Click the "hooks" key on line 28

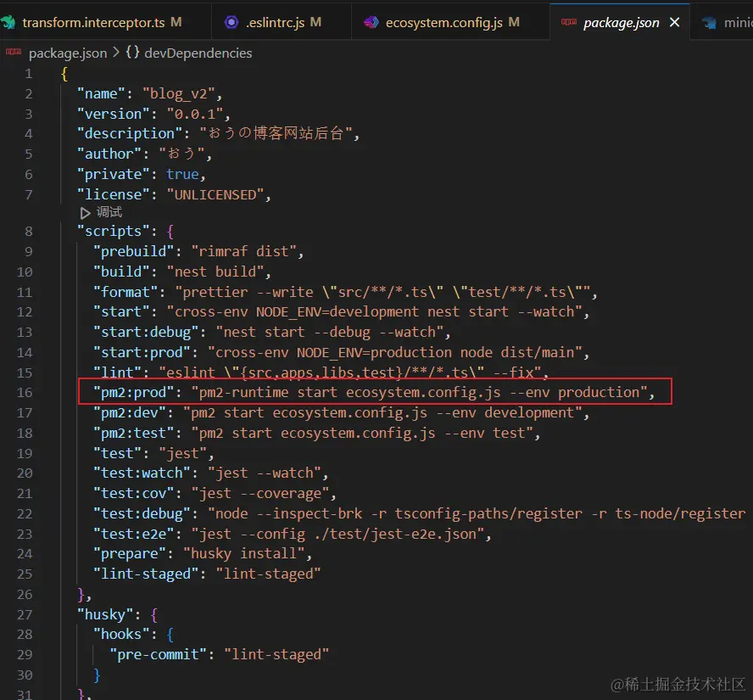pos(121,634)
